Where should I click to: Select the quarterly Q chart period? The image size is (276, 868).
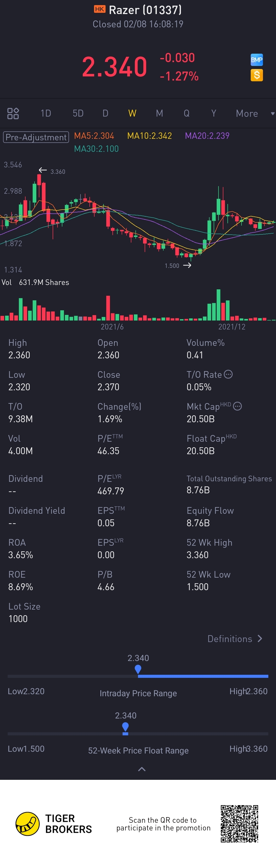pos(186,113)
